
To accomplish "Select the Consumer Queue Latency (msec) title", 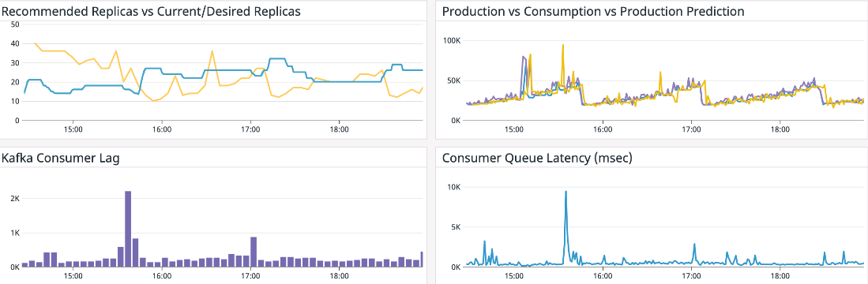I will click(x=538, y=159).
